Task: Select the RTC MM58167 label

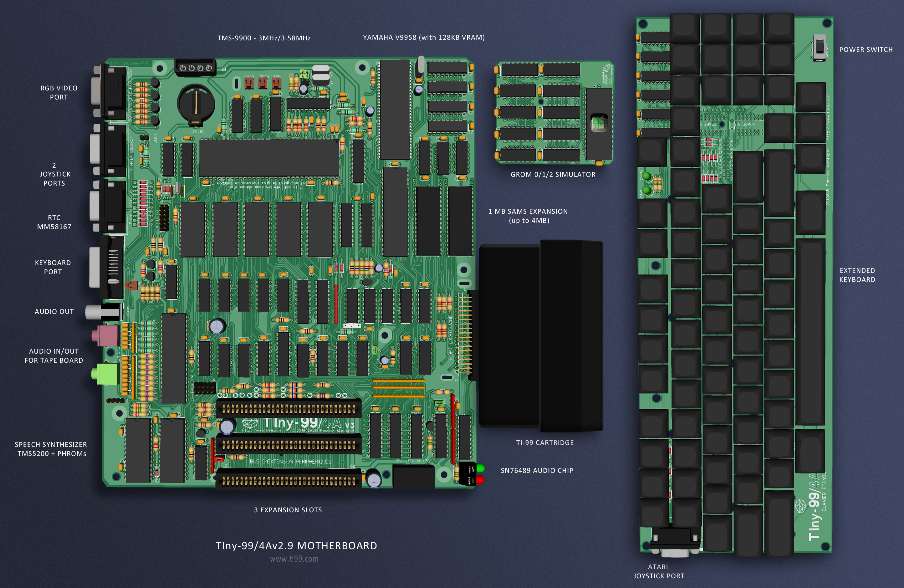Action: (x=54, y=222)
